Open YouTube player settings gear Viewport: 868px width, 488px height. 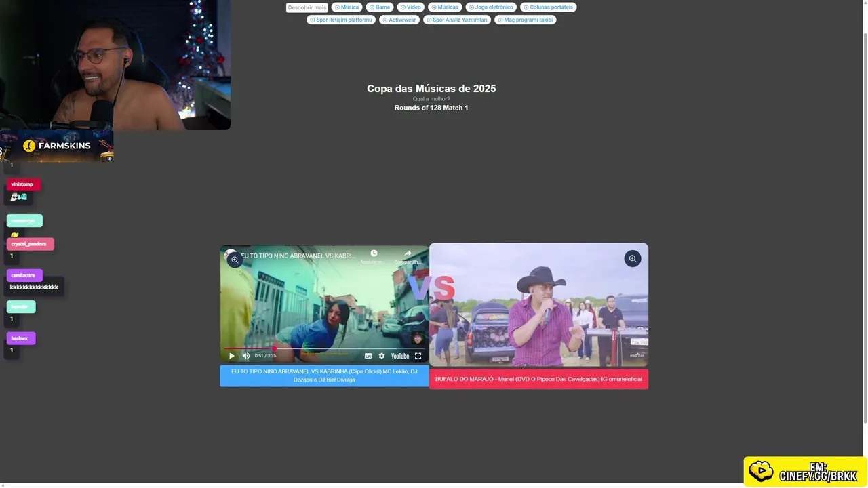[382, 356]
